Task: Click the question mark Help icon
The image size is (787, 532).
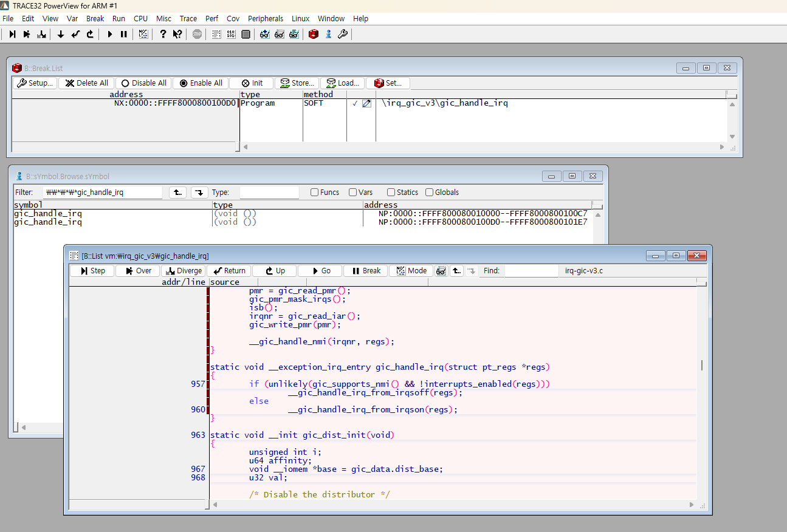Action: 162,34
